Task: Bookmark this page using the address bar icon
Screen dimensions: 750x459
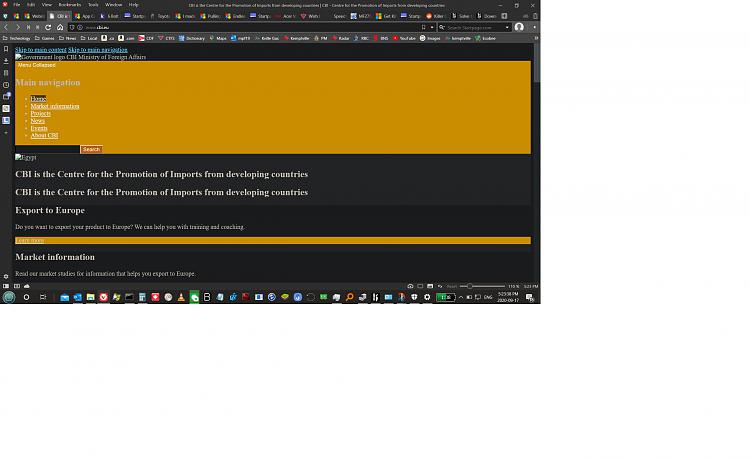Action: point(423,27)
